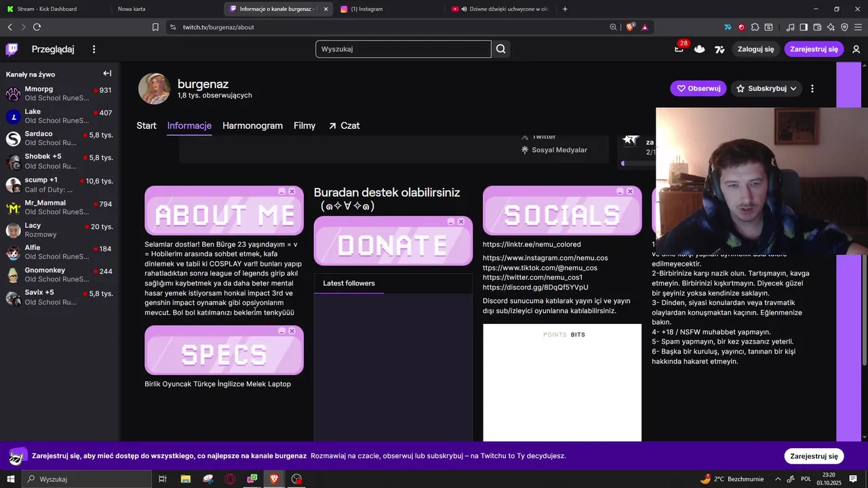Open the browser extensions puzzle icon
The height and width of the screenshot is (488, 868).
pyautogui.click(x=755, y=27)
